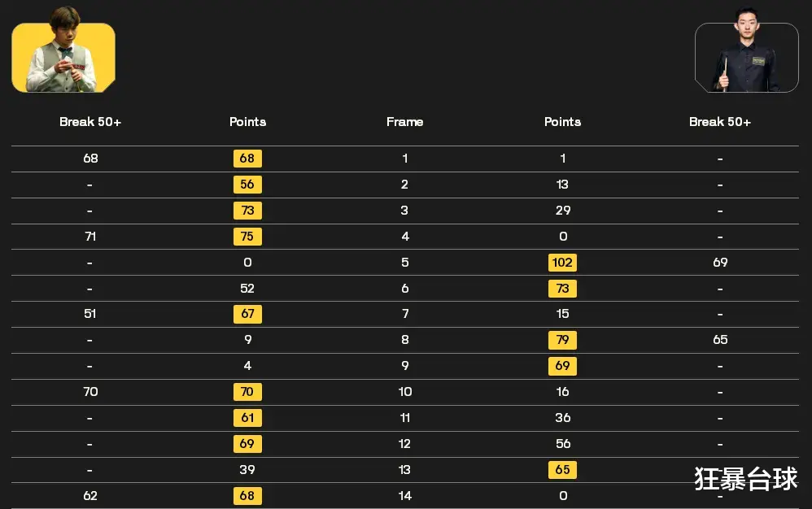Click the right Break 50+ column header
The image size is (812, 509).
pos(720,122)
